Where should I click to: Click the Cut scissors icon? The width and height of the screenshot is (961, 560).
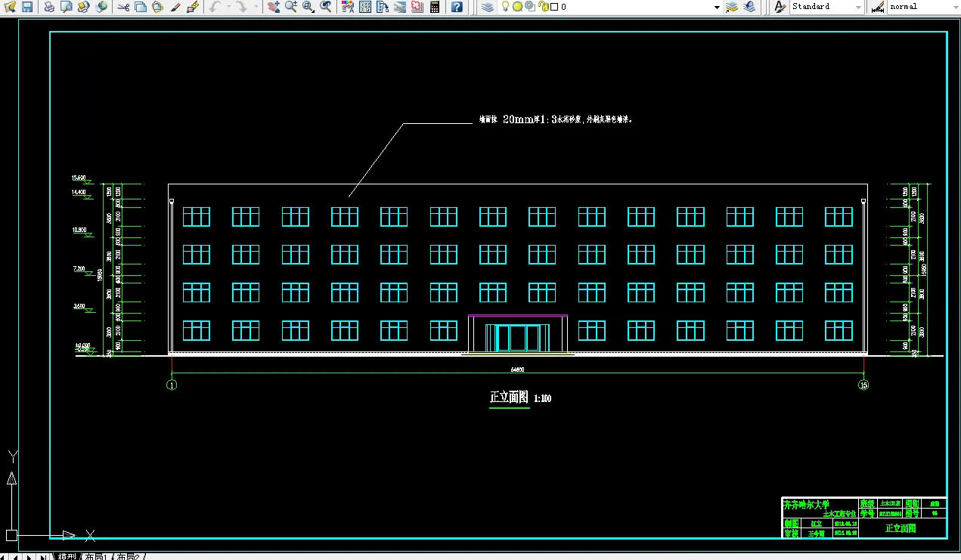tap(122, 7)
